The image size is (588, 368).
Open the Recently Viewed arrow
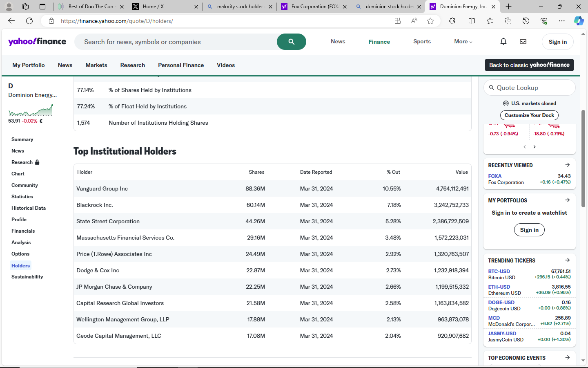click(568, 165)
